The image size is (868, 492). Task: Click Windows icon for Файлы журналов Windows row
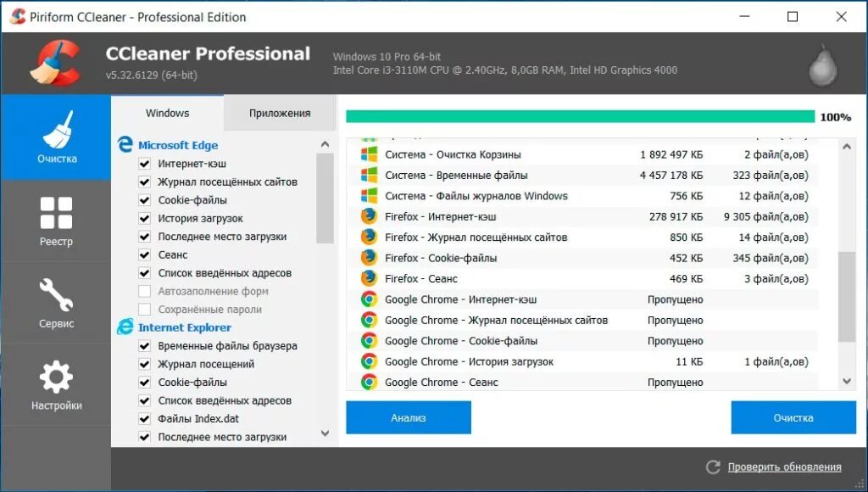[x=369, y=196]
